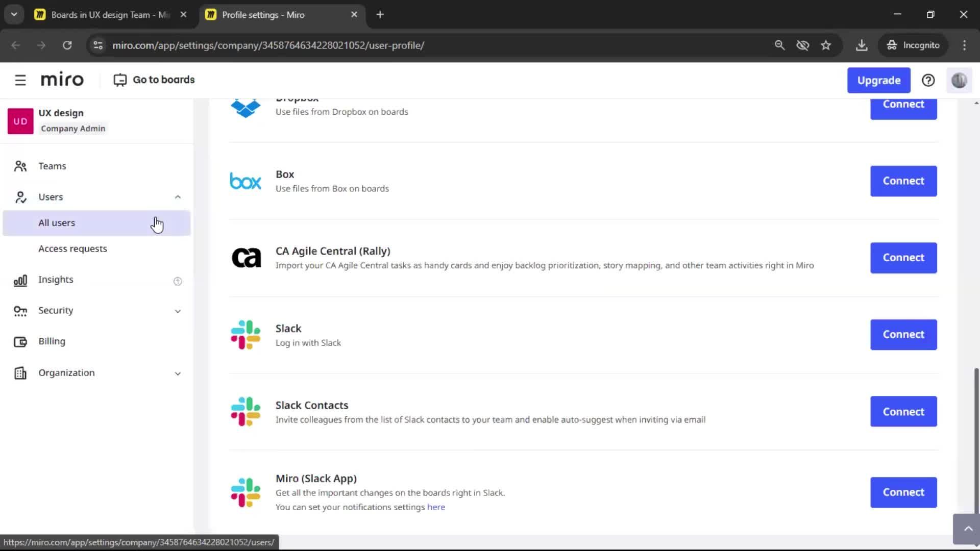
Task: Click the Miro (Slack App) heading
Action: pyautogui.click(x=316, y=479)
